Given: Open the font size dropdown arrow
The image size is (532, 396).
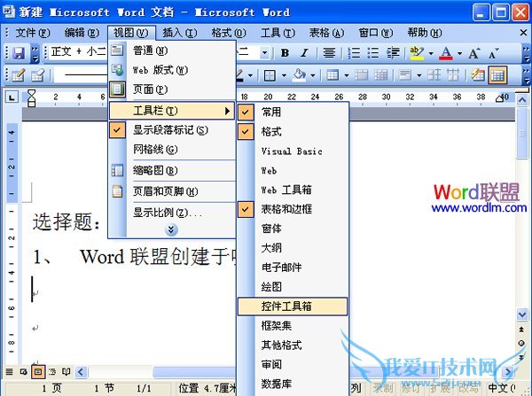Looking at the screenshot, I should pyautogui.click(x=264, y=53).
